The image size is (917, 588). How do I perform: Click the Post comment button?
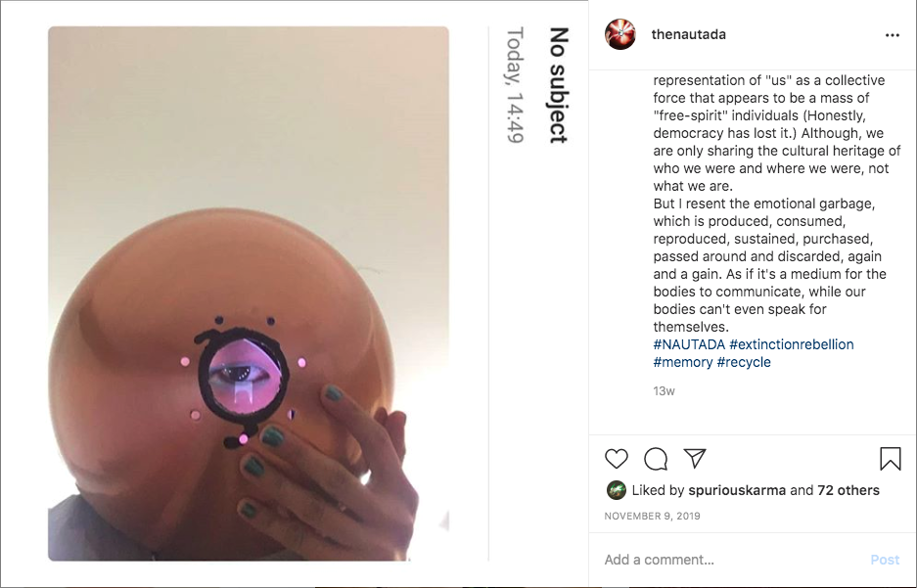tap(885, 560)
